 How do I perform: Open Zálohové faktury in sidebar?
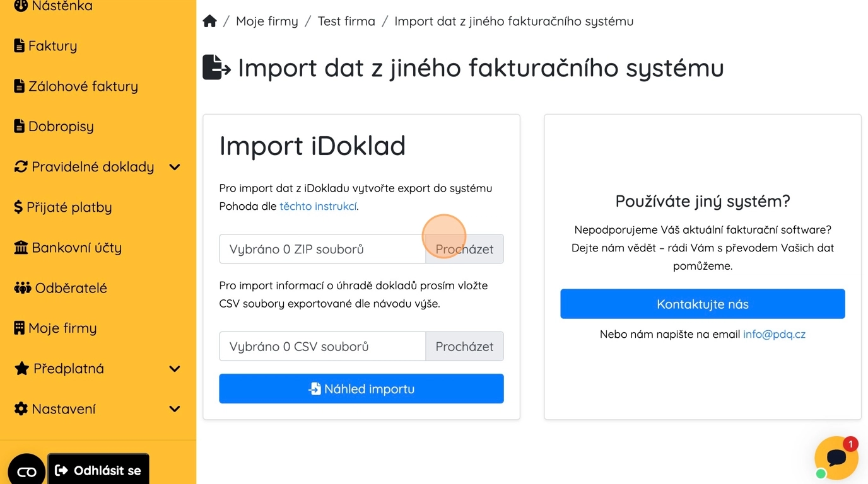(x=76, y=86)
